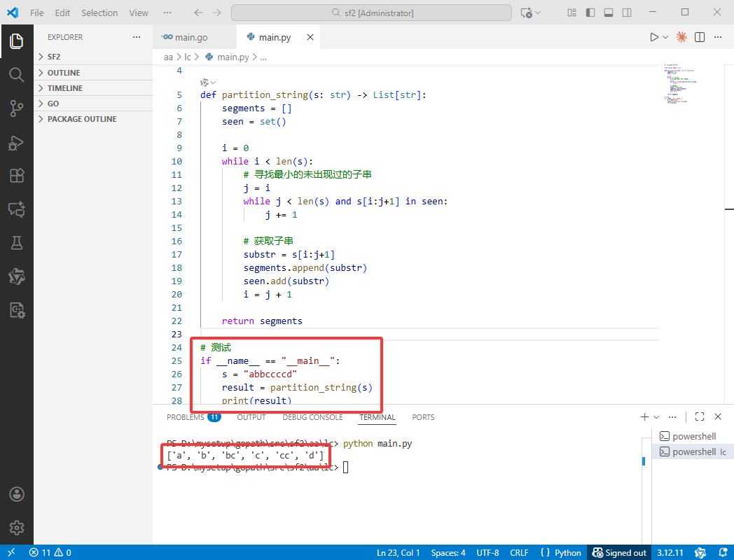Open notifications bell in status bar

pyautogui.click(x=723, y=552)
